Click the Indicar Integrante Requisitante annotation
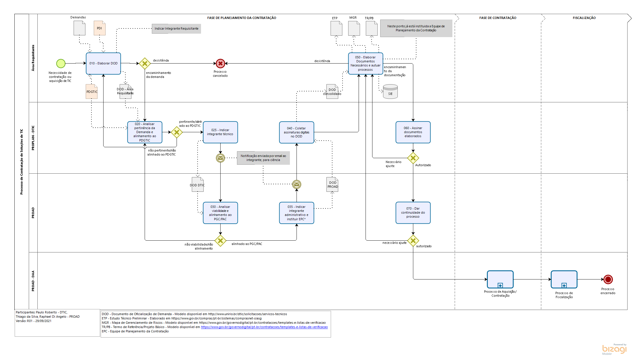The height and width of the screenshot is (364, 633). 176,28
